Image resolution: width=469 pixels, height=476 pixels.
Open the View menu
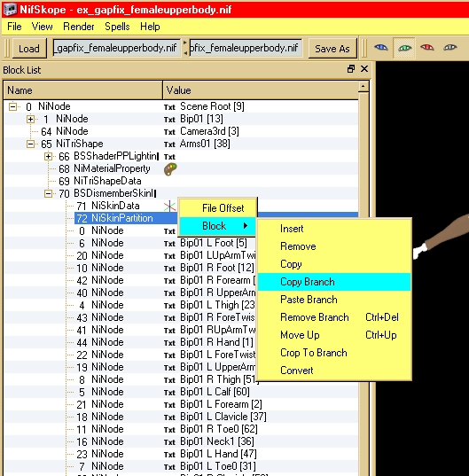(43, 27)
